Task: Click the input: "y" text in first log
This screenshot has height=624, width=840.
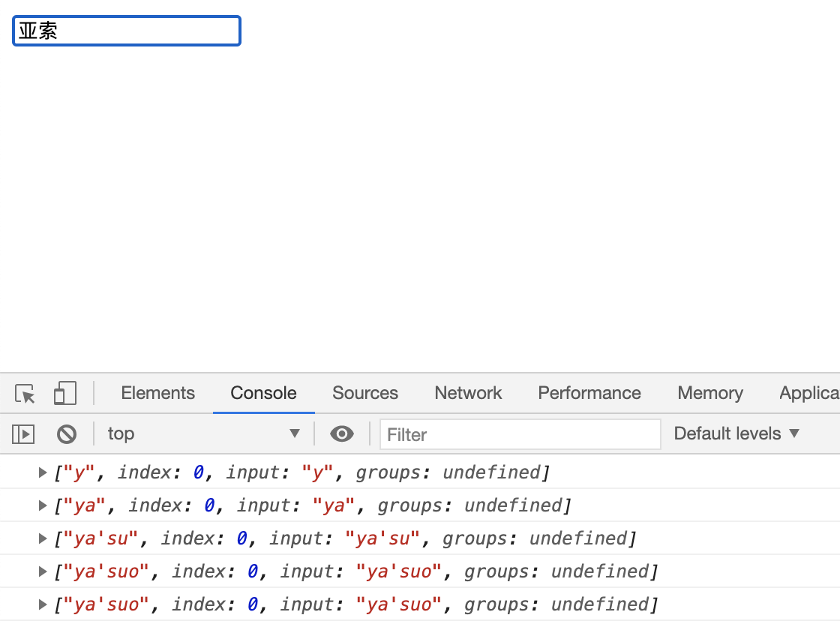Action: pyautogui.click(x=278, y=472)
